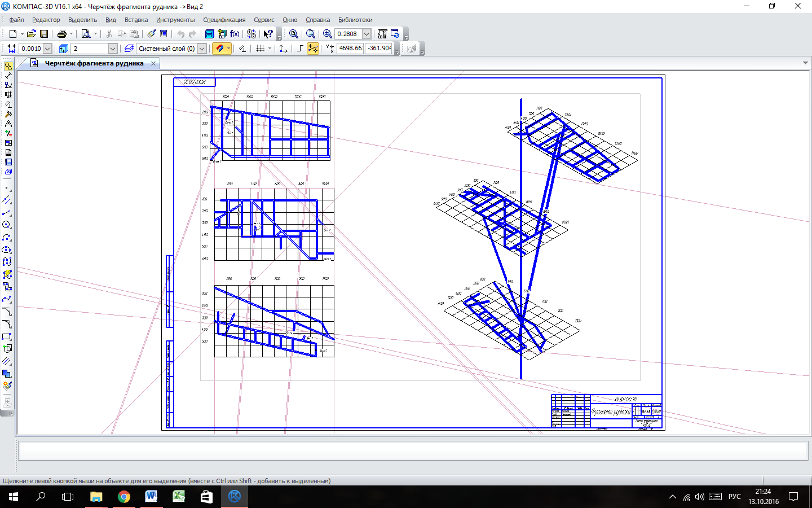The height and width of the screenshot is (508, 812).
Task: Toggle the highlighted rounding mode button
Action: (312, 49)
